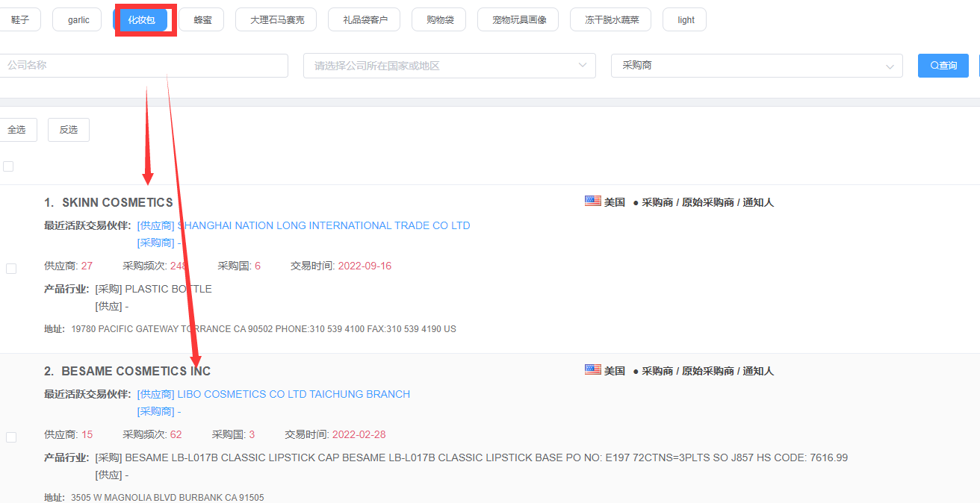
Task: Select the 鞋子 keyword tag
Action: [x=20, y=20]
